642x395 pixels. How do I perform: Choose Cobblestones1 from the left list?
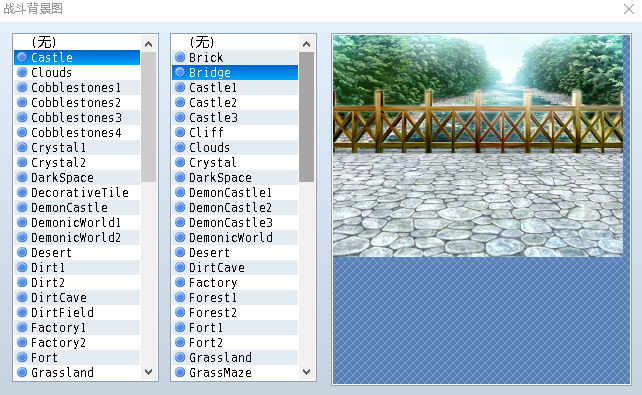point(77,88)
